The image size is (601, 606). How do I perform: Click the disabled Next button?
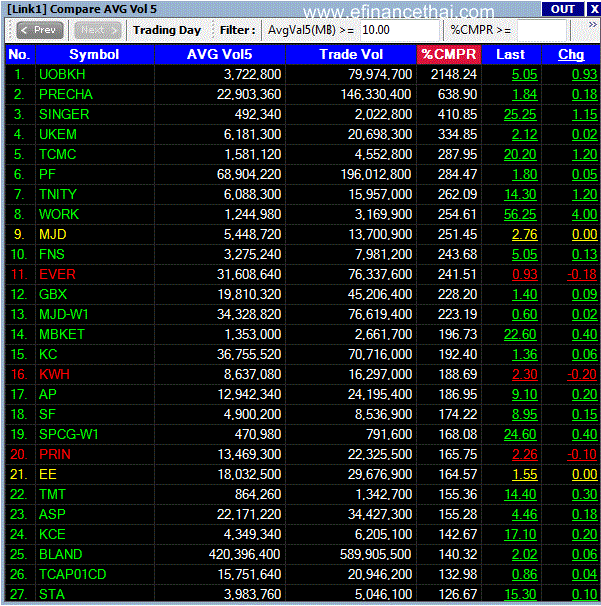coord(97,30)
